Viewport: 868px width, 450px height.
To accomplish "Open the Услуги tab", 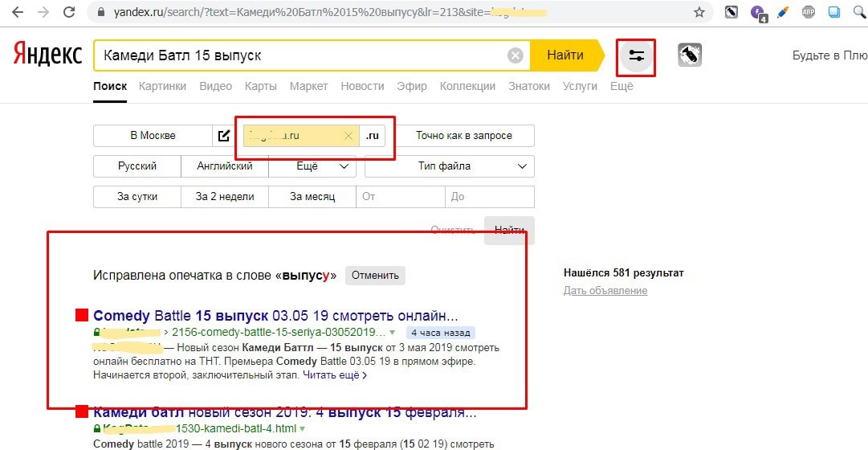I will (x=581, y=86).
